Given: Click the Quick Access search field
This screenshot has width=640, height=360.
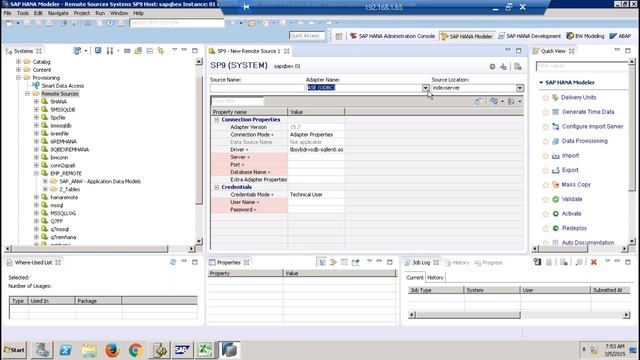Looking at the screenshot, I should (x=307, y=36).
